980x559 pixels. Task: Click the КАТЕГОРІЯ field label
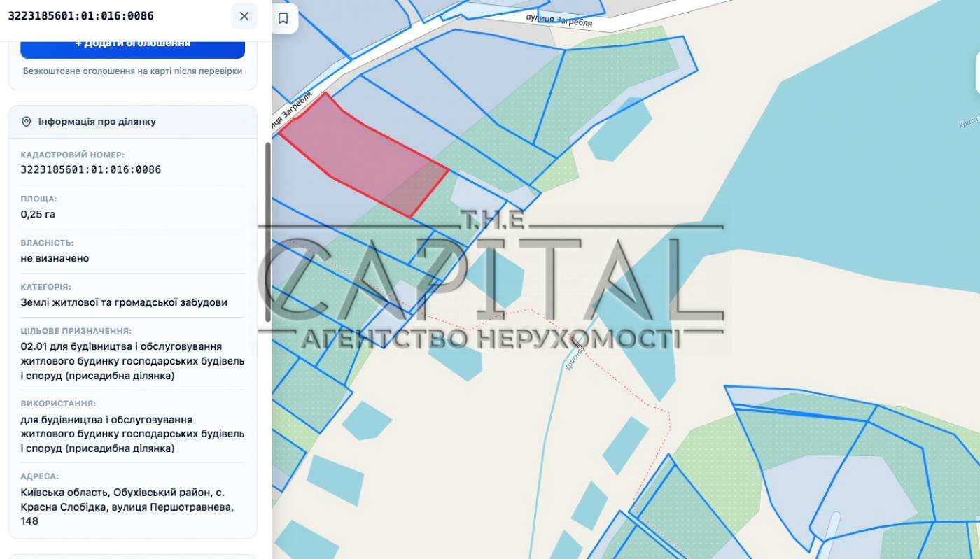45,287
